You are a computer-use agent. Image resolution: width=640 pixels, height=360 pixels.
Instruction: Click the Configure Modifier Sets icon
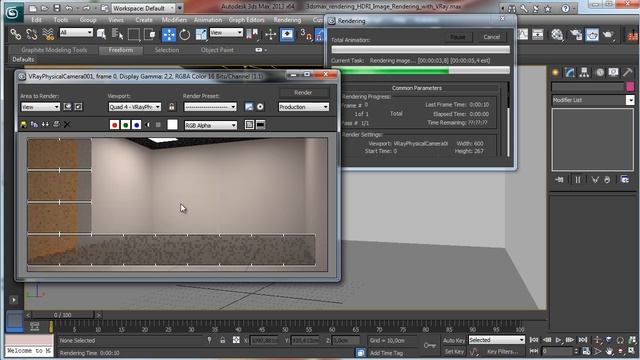(x=624, y=180)
